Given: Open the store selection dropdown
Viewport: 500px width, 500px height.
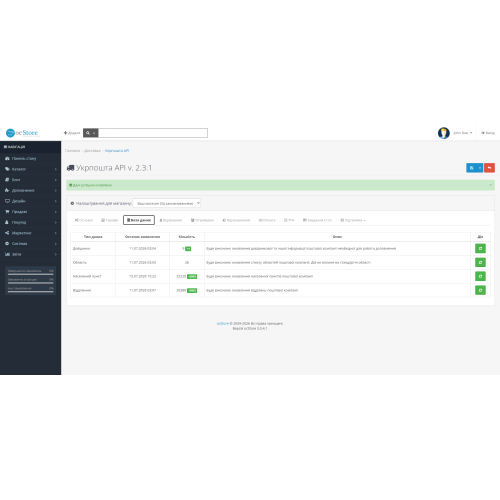Looking at the screenshot, I should [x=167, y=203].
